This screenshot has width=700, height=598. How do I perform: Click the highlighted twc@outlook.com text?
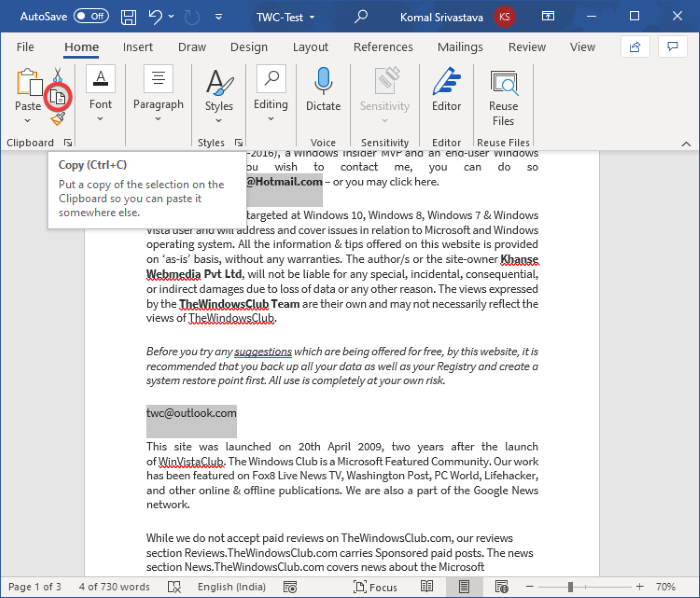click(x=191, y=413)
